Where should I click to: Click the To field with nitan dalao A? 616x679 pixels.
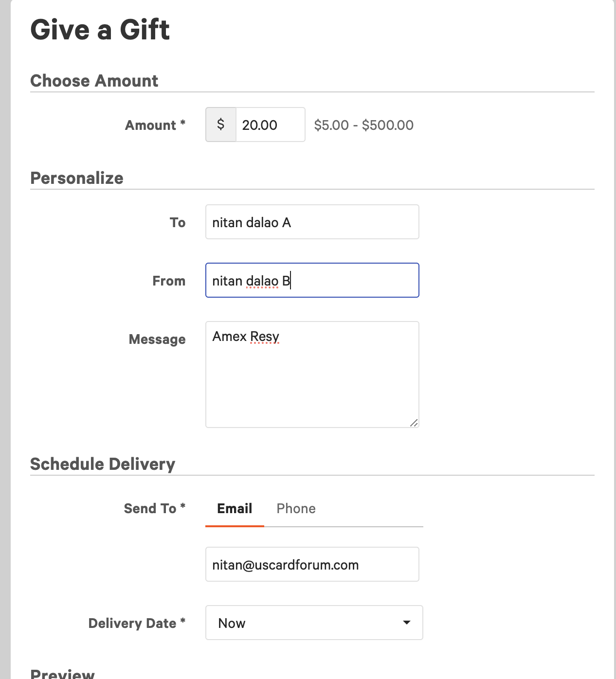pos(312,222)
